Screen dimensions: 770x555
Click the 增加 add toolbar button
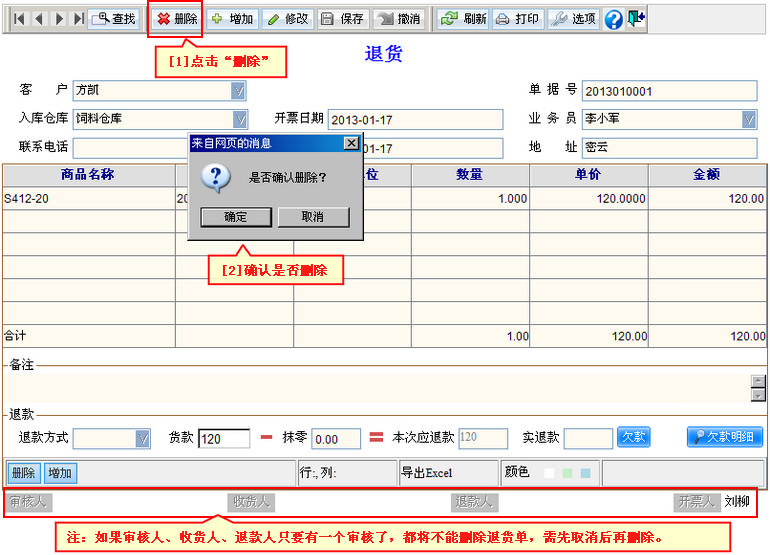(232, 19)
